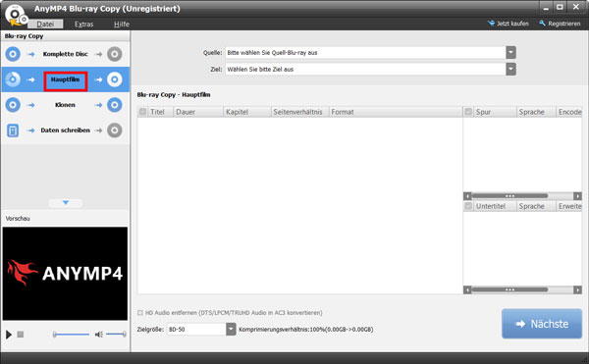Click the Encode column header
This screenshot has height=364, width=589.
point(569,112)
